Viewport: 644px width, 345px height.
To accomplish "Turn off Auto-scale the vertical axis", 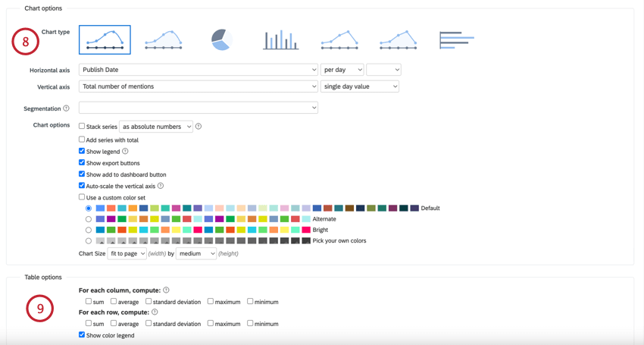I will click(x=82, y=186).
